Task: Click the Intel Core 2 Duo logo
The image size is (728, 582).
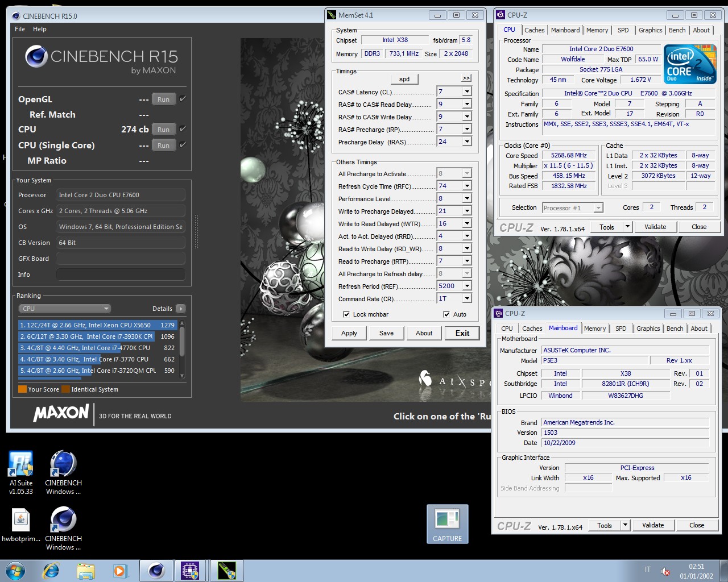Action: [690, 64]
